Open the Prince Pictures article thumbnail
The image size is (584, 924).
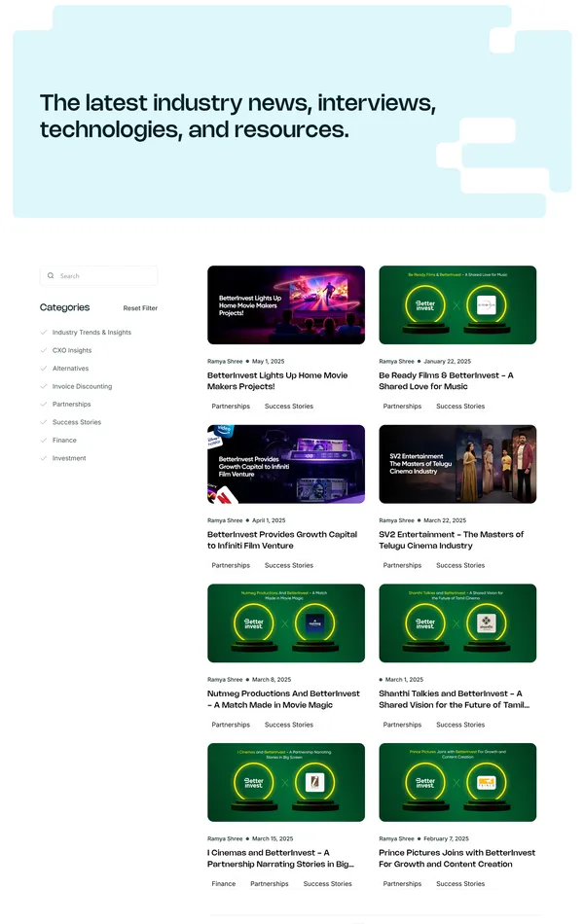click(457, 782)
